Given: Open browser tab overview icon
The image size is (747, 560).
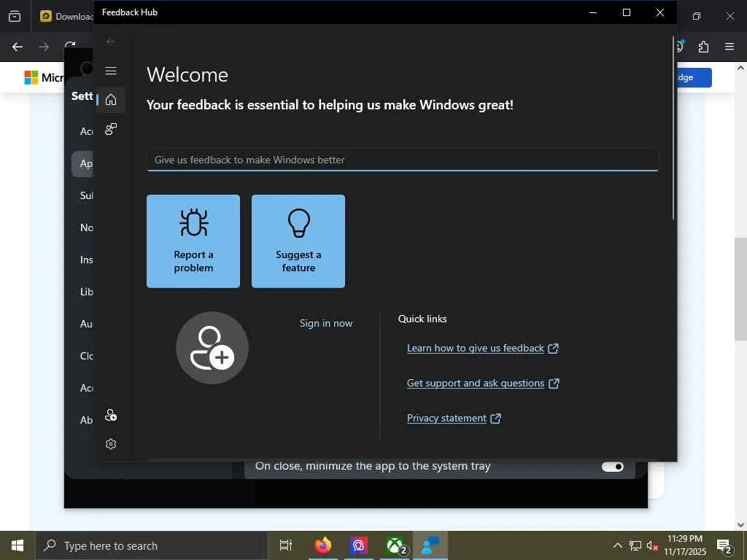Looking at the screenshot, I should point(15,16).
